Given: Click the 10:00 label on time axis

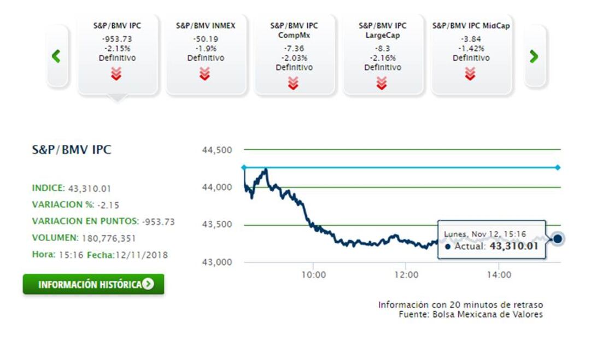Looking at the screenshot, I should (312, 275).
